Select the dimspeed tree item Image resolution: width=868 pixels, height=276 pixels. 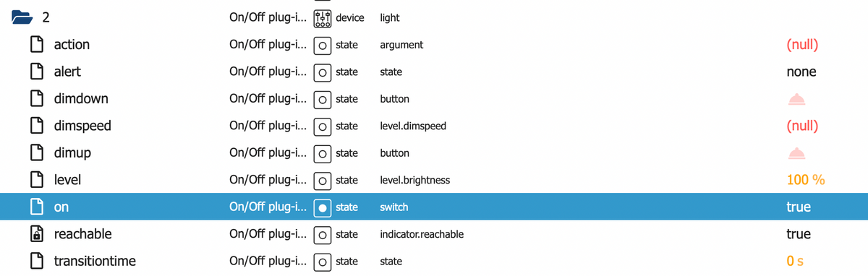coord(82,126)
